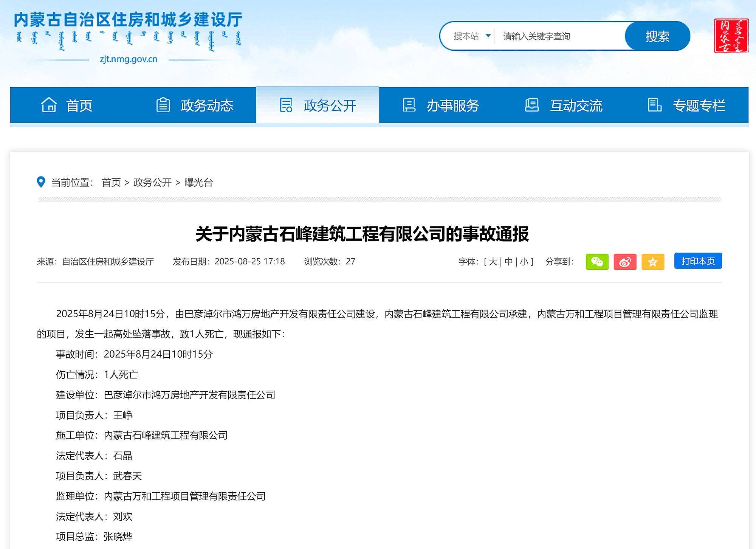Viewport: 756px width, 549px height.
Task: Click the green WeChat share icon
Action: [597, 261]
